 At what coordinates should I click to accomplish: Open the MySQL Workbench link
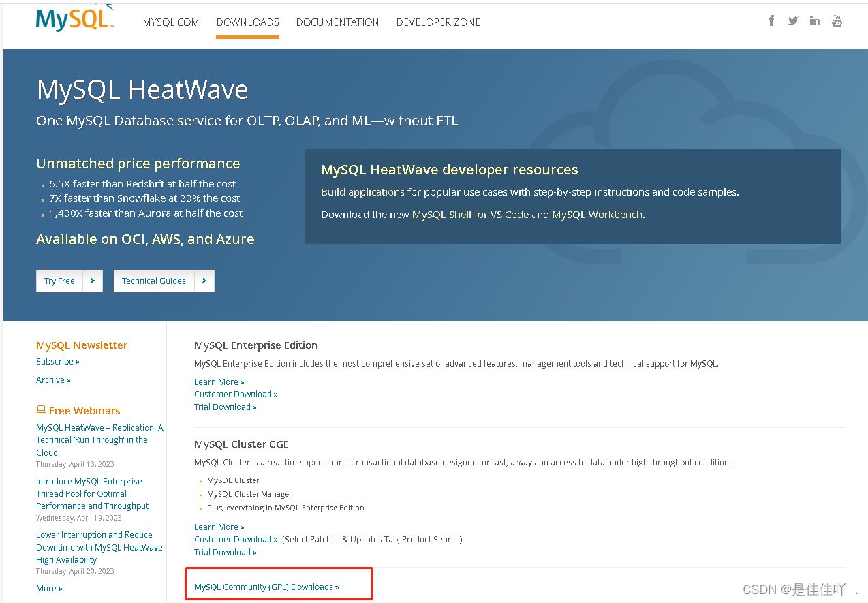(597, 214)
